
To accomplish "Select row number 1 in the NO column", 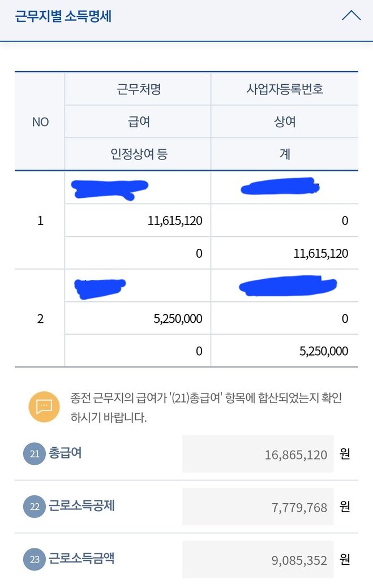I will pos(40,220).
